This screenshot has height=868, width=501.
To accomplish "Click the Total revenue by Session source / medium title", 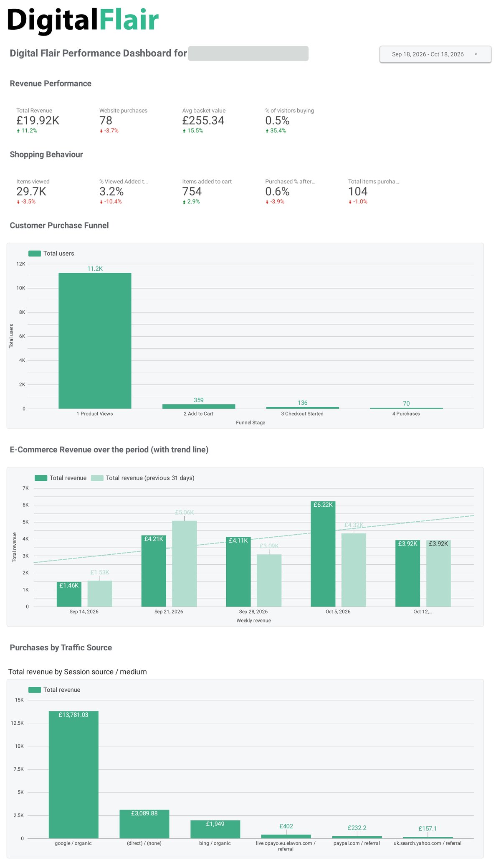I will 78,672.
